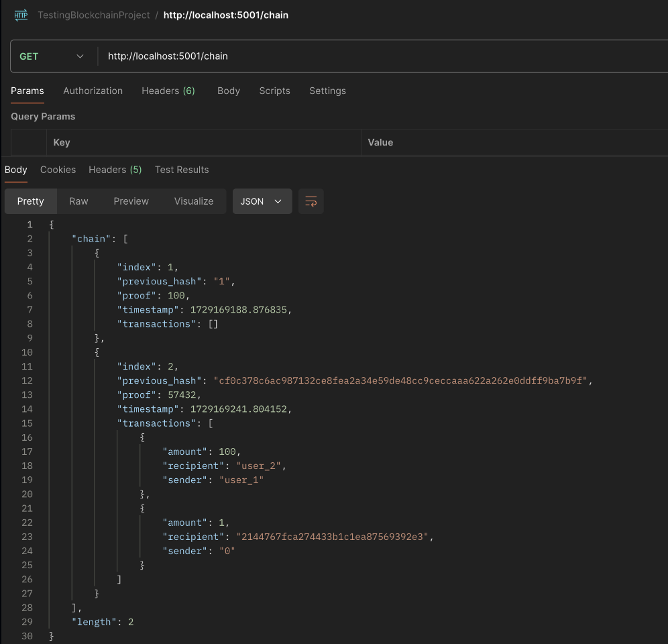Click the proof value 57432
This screenshot has width=668, height=644.
tap(182, 394)
